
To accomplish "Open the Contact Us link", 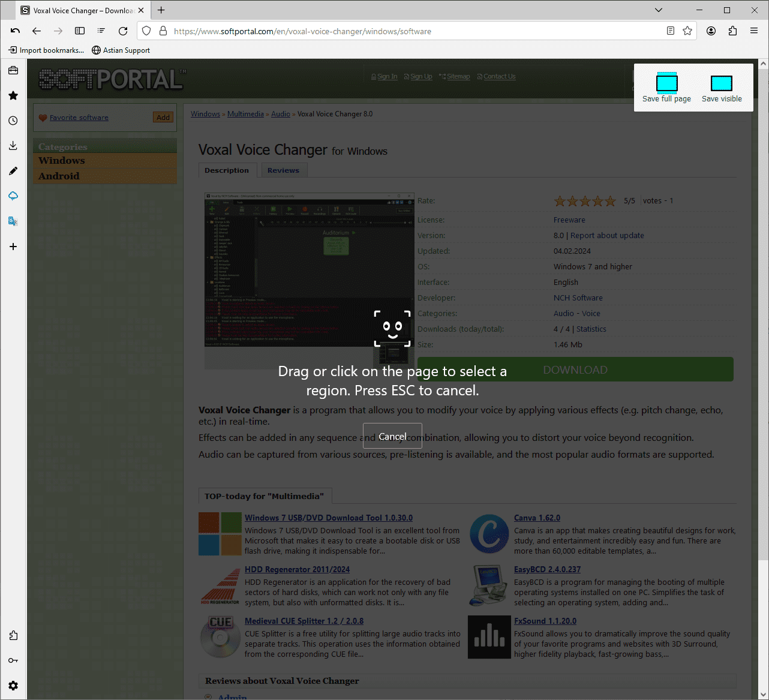I will click(x=500, y=77).
